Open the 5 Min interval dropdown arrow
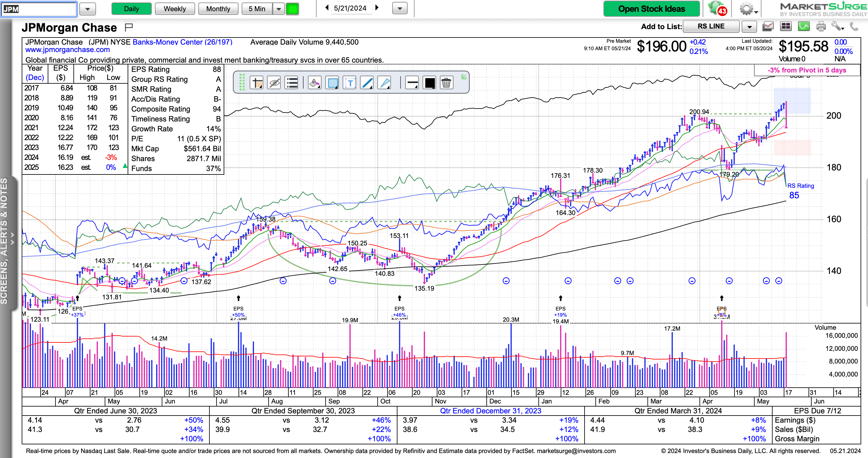Image resolution: width=868 pixels, height=458 pixels. (279, 9)
